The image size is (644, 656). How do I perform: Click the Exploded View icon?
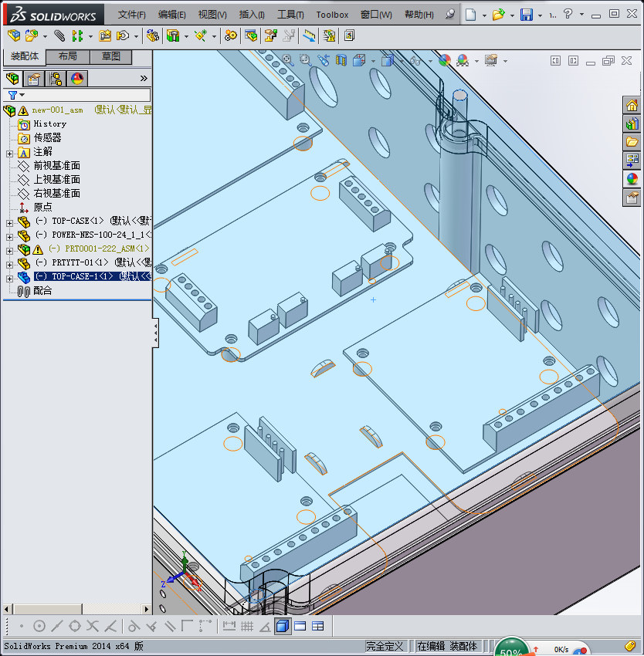[270, 36]
